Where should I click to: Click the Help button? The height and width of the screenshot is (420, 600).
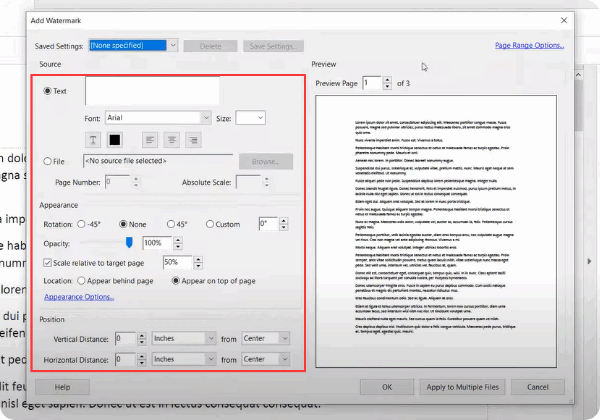(62, 387)
